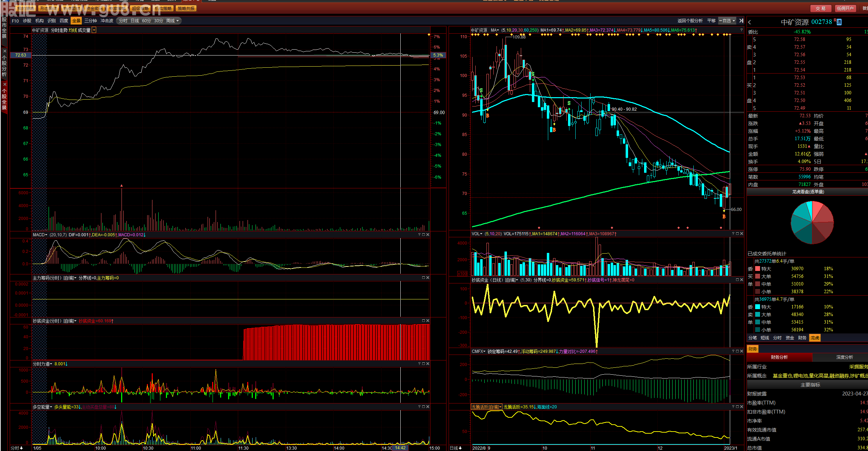Screen dimensions: 868x451
Task: Open help for the CMFX panel
Action: 733,351
